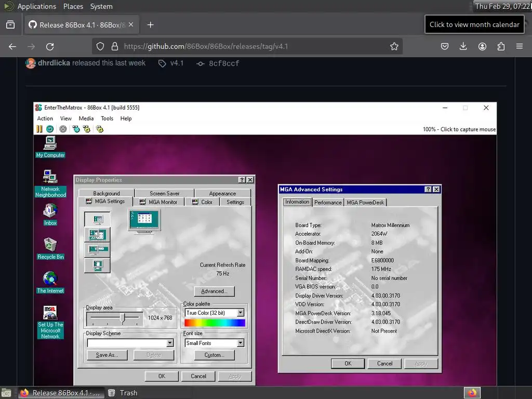The image size is (532, 399).
Task: Open the Firefox account icon
Action: [x=482, y=46]
